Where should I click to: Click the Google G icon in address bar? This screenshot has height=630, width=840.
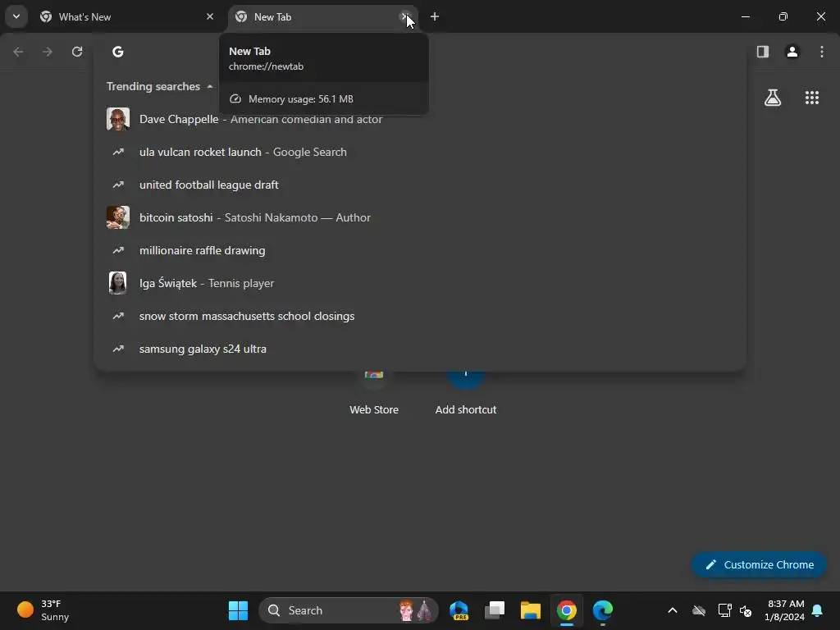point(118,52)
